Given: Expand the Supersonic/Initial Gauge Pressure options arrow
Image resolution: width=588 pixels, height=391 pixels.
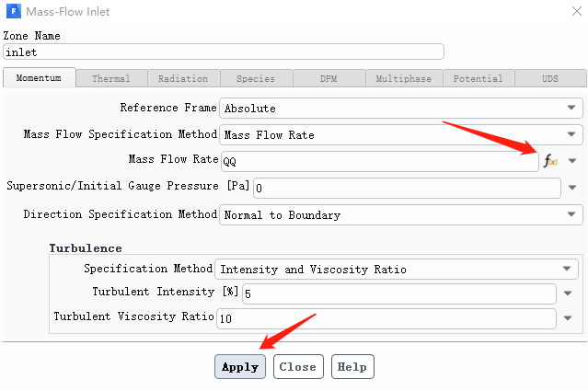Looking at the screenshot, I should coord(572,188).
